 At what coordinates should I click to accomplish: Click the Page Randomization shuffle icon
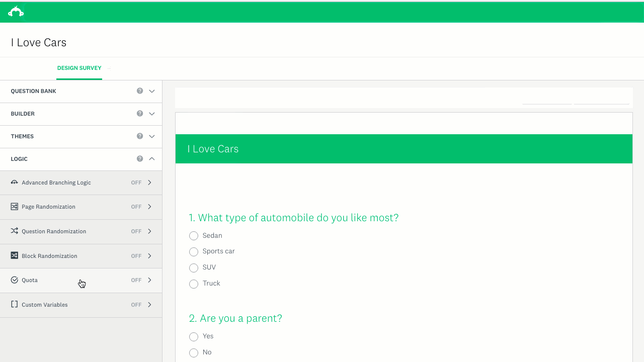(14, 207)
